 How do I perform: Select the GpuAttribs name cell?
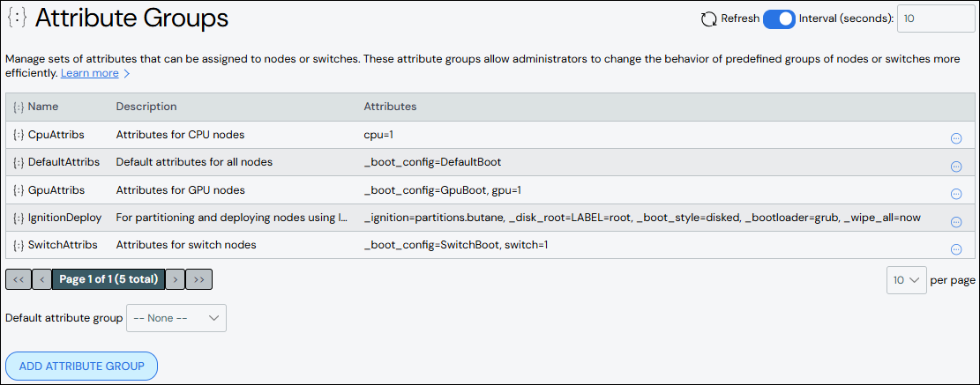(x=56, y=189)
